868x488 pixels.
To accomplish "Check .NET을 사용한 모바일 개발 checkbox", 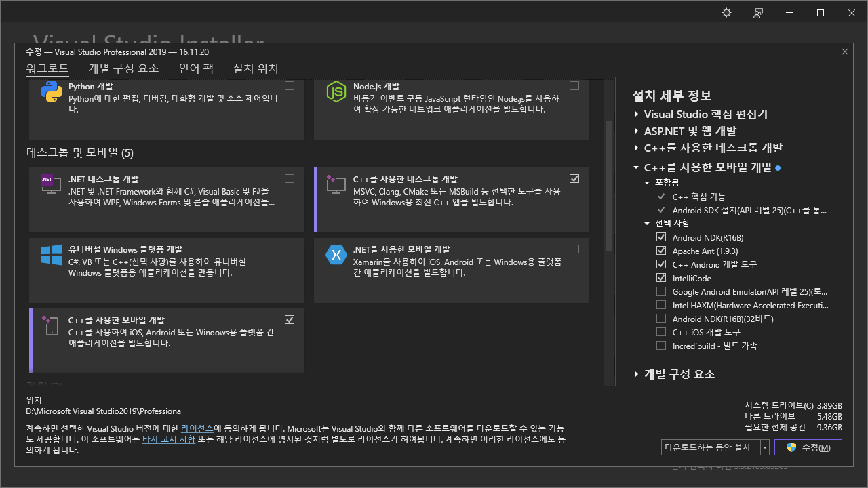I will pos(574,249).
